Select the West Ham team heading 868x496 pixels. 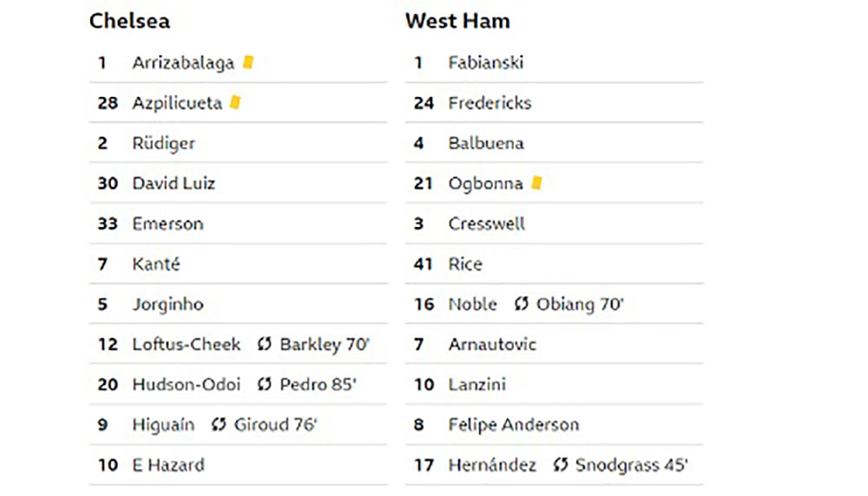(457, 21)
